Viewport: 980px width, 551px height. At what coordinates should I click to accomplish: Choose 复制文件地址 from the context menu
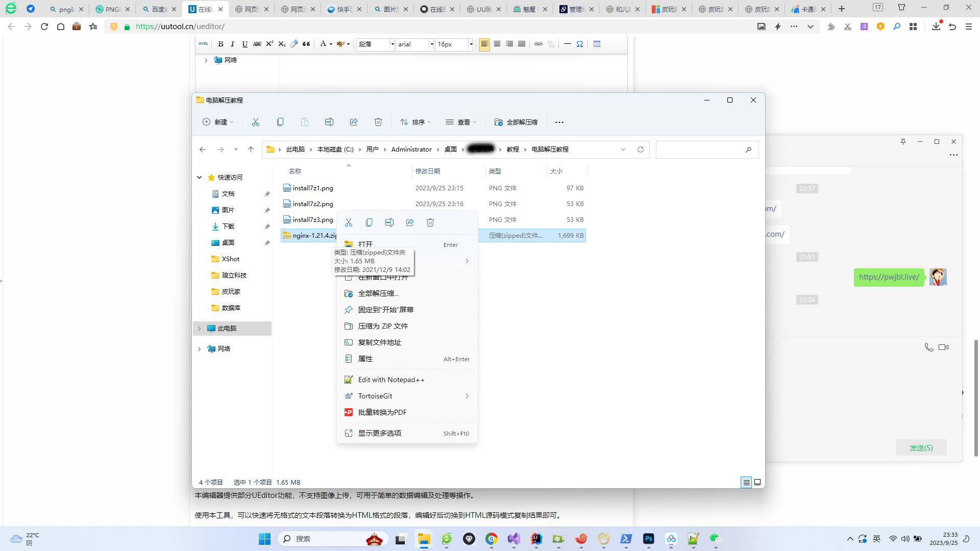(407, 342)
